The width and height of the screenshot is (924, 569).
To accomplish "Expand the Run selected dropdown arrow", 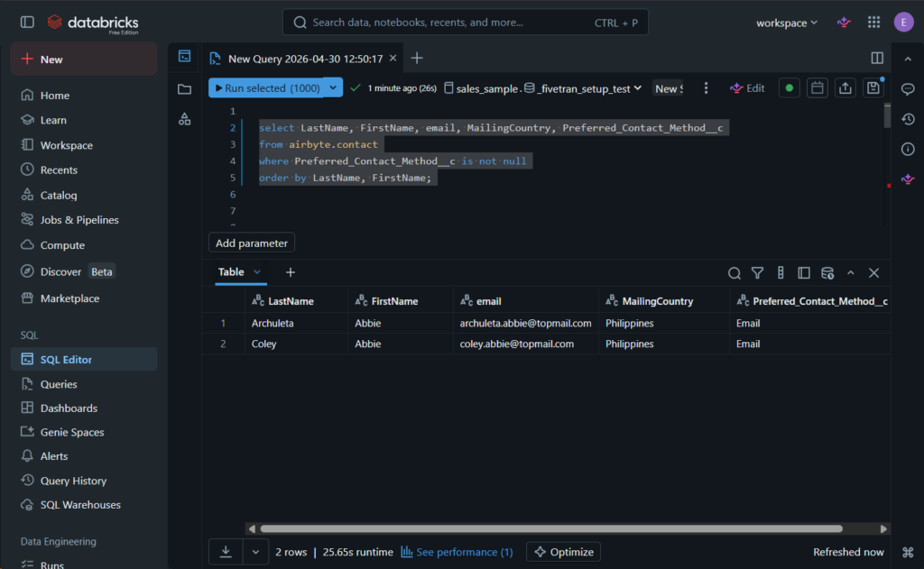I will tap(334, 87).
